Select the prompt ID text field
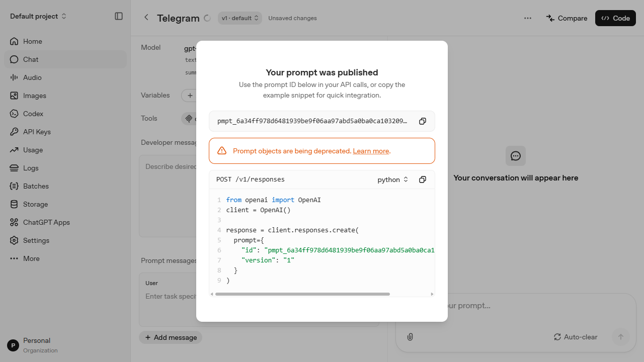The width and height of the screenshot is (644, 362). tap(322, 121)
